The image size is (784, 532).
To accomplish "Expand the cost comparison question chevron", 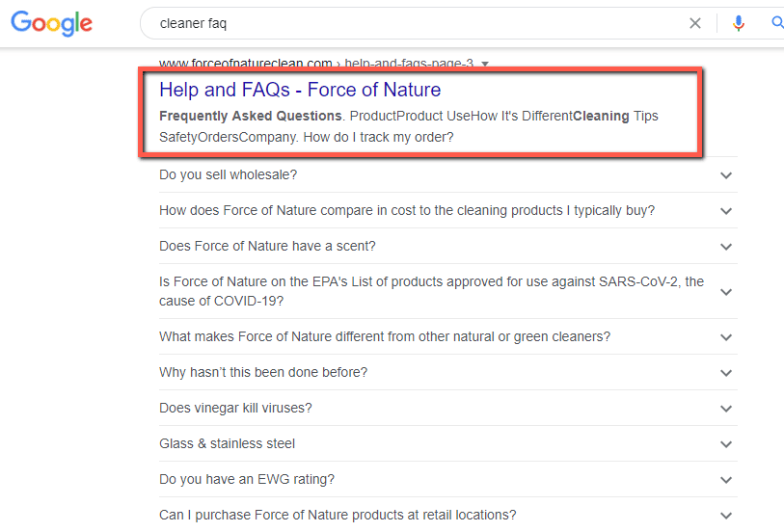I will tap(726, 211).
